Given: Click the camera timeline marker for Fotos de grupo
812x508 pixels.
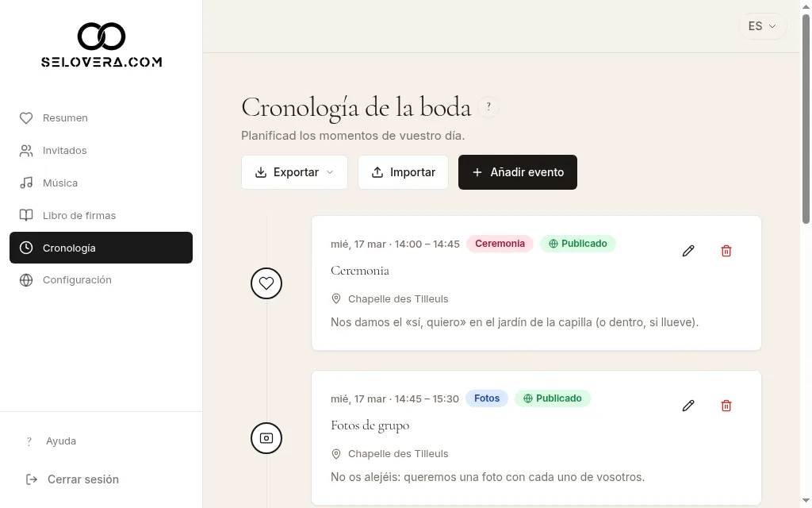Looking at the screenshot, I should click(266, 438).
